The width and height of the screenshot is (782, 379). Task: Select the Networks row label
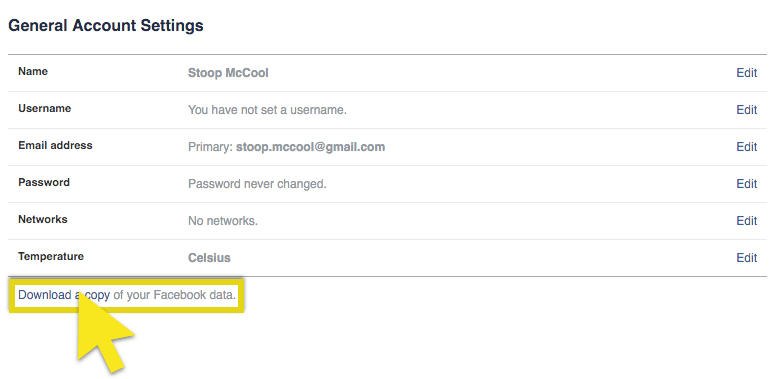pyautogui.click(x=42, y=219)
